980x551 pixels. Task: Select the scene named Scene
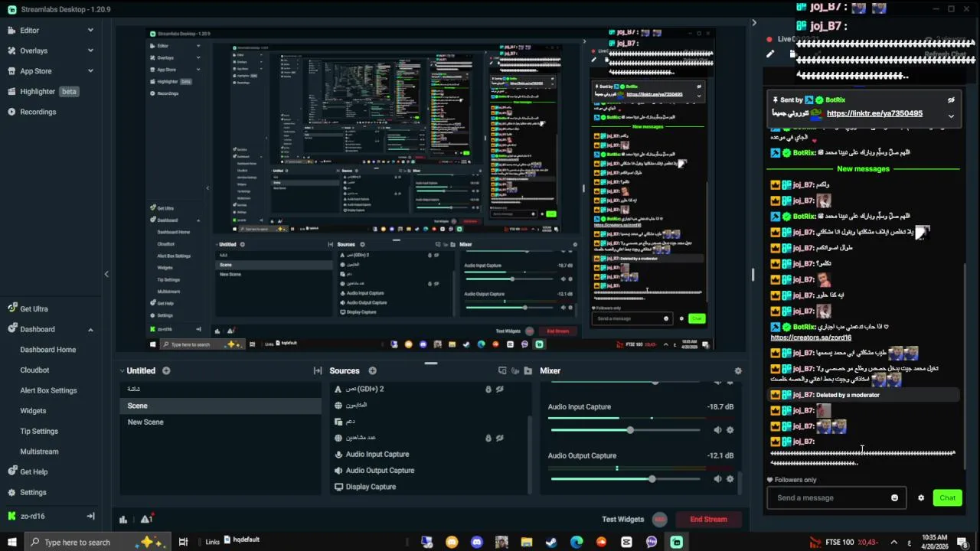point(219,406)
